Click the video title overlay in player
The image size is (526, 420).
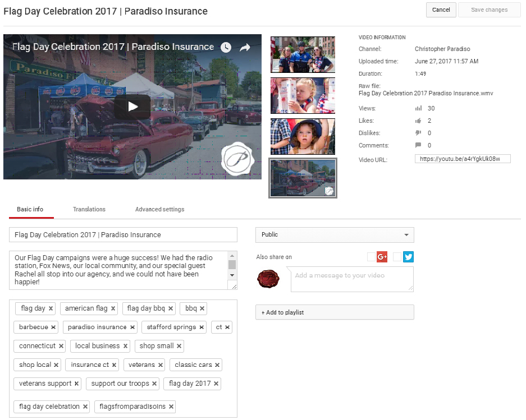coord(113,47)
